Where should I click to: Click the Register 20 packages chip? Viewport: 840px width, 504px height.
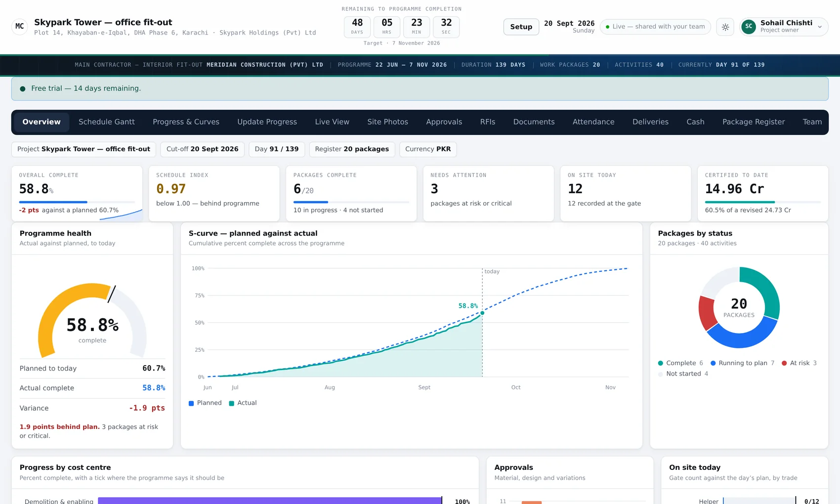[352, 149]
